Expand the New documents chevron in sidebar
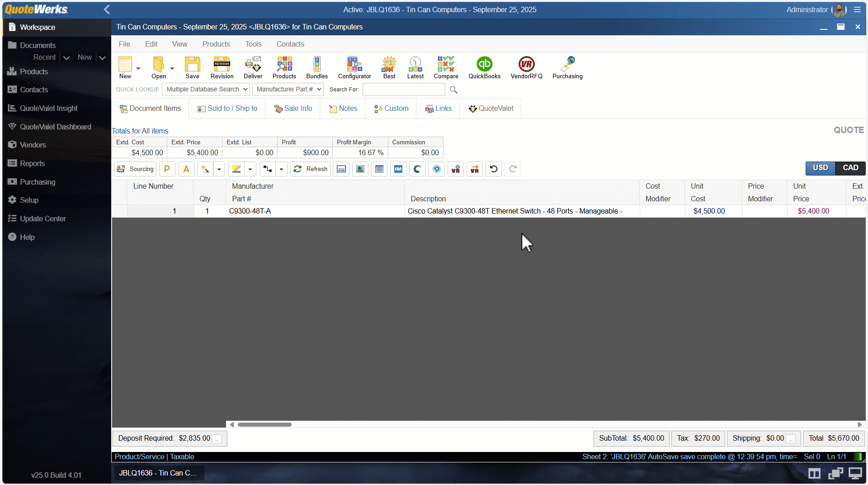 point(103,58)
